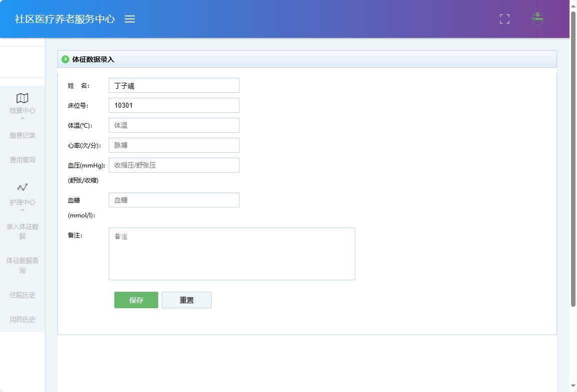Click the pulse icon above 护理中心

(22, 187)
